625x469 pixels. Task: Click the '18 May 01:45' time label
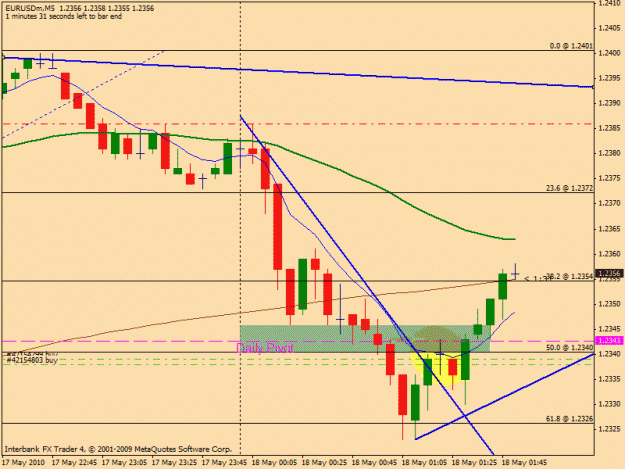[524, 463]
